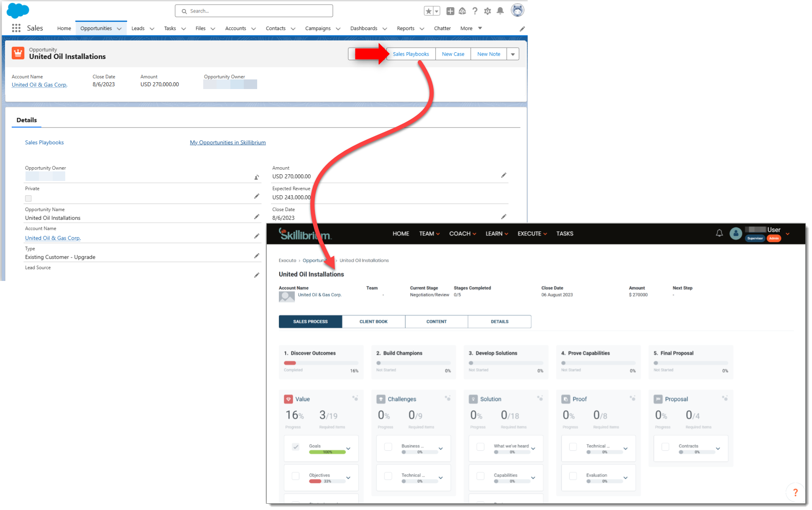Screen dimensions: 812x510
Task: Open the Leads navigation tab
Action: (x=138, y=28)
